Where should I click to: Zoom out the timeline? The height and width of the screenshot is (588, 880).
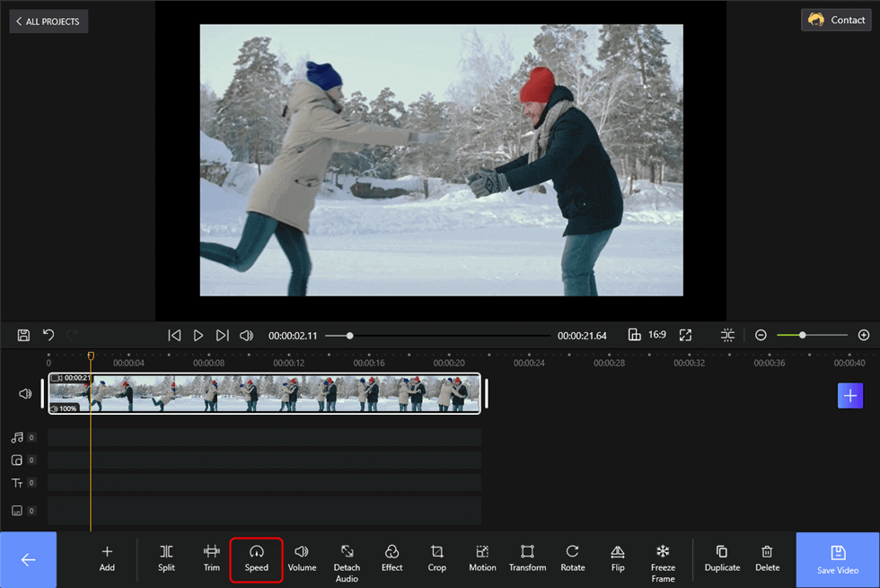(x=761, y=336)
